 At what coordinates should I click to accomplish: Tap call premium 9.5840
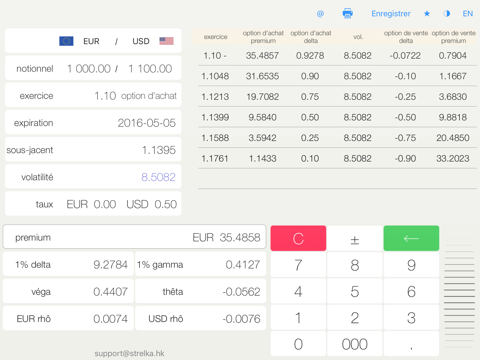coord(262,117)
